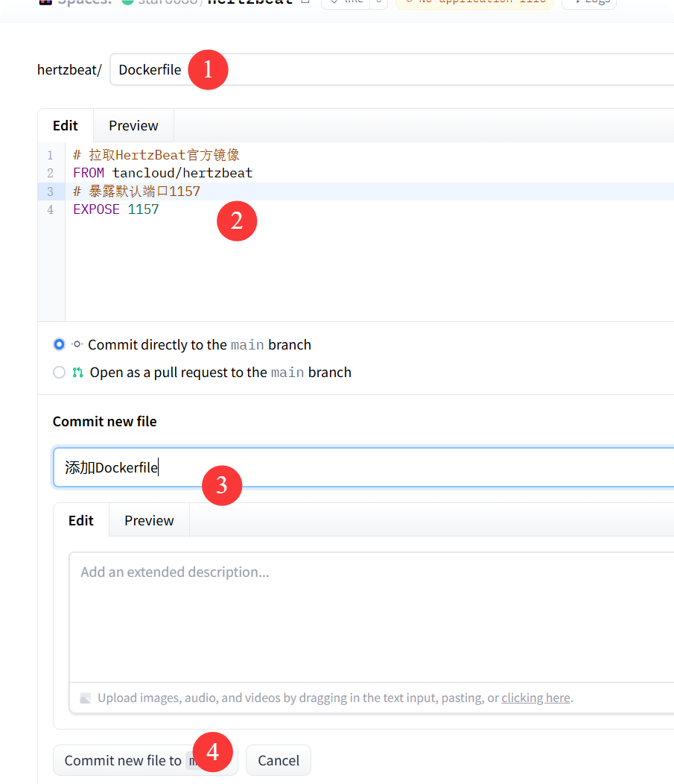Select Commit directly to main branch radio
Viewport: 674px width, 784px height.
[60, 345]
